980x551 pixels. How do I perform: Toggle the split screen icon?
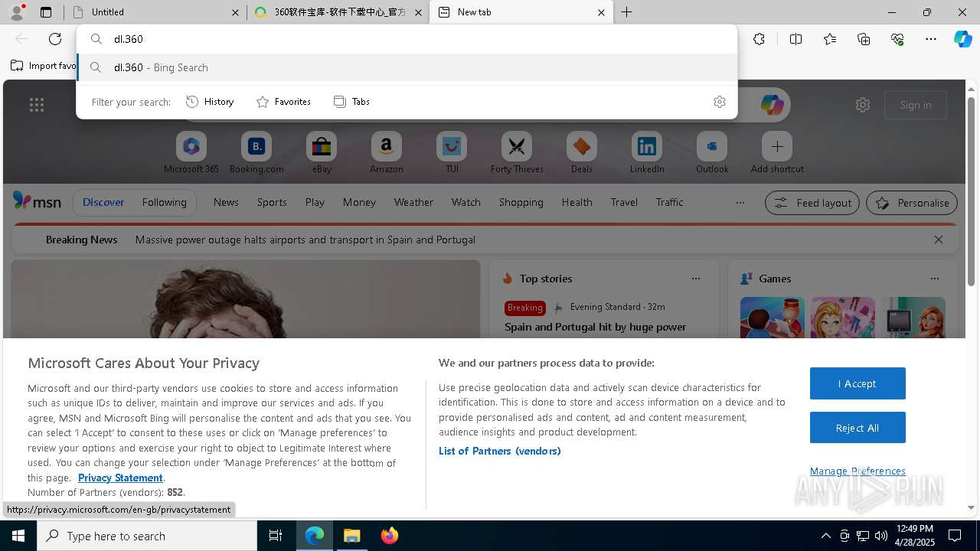[795, 39]
